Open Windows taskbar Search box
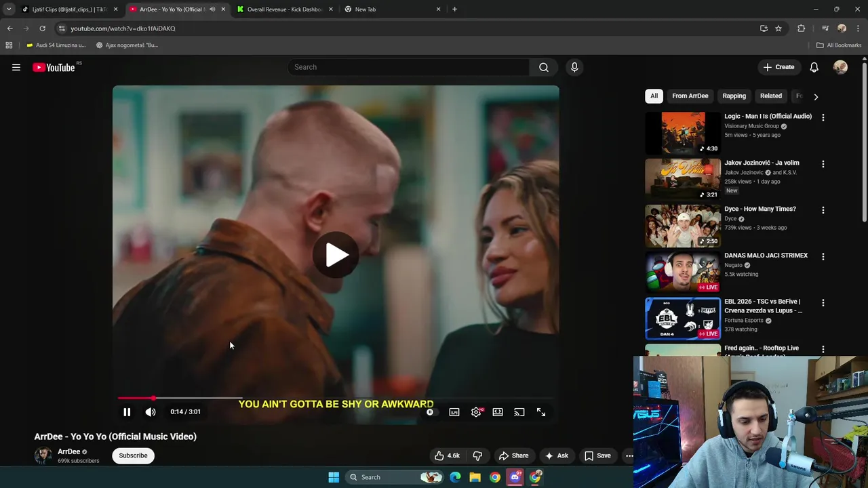Screen dimensions: 868x488 tap(395, 477)
